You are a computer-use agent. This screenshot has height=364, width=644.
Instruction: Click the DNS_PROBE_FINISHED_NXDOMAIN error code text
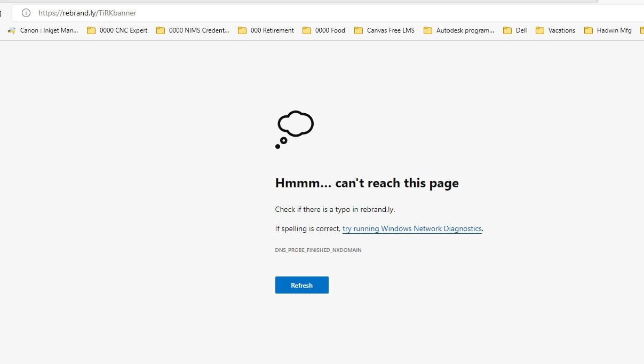point(318,250)
